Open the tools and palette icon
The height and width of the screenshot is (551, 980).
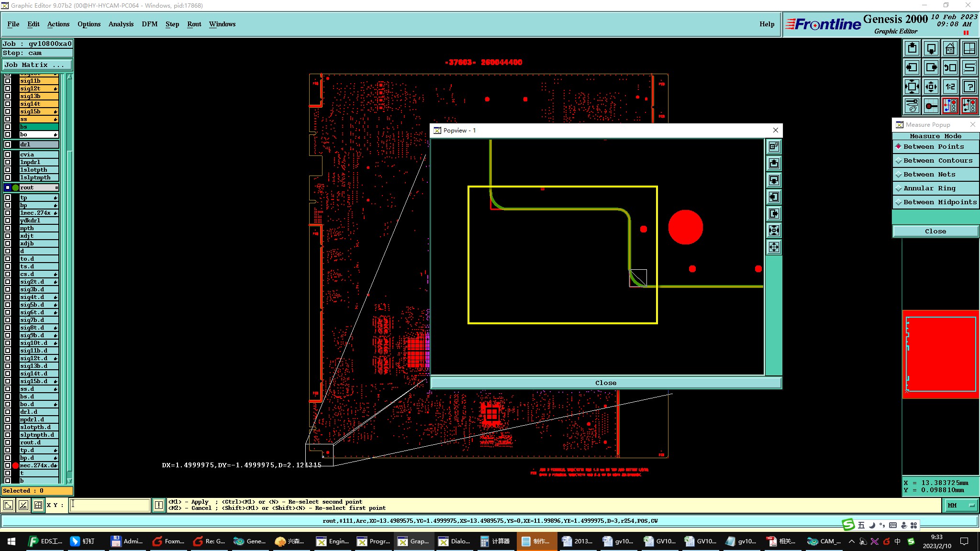click(x=912, y=106)
